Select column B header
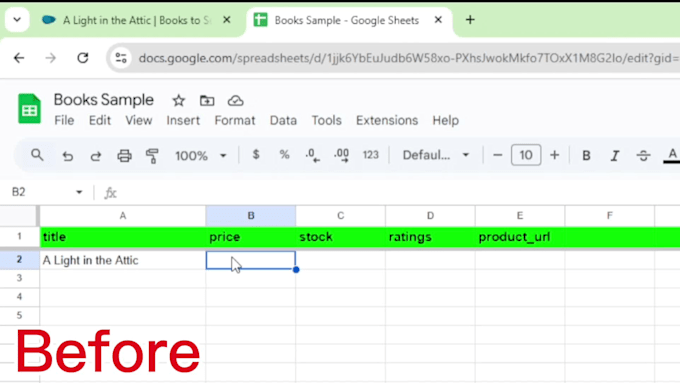 pos(251,216)
